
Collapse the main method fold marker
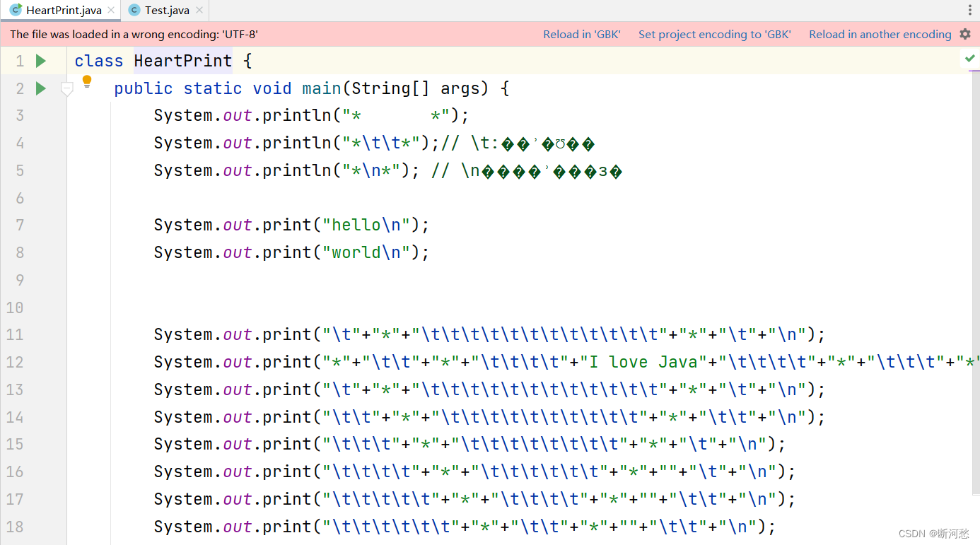67,88
